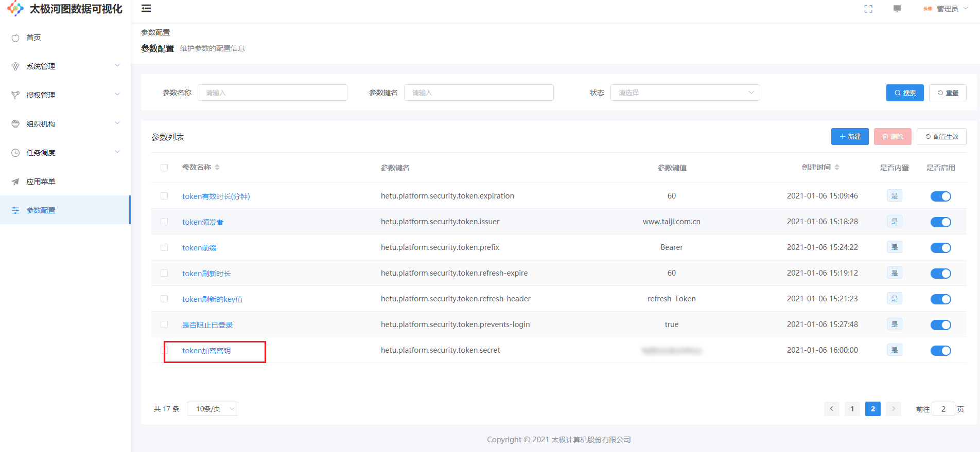Click 是 built-in tag for token.secret row
Image resolution: width=980 pixels, height=452 pixels.
click(x=895, y=350)
